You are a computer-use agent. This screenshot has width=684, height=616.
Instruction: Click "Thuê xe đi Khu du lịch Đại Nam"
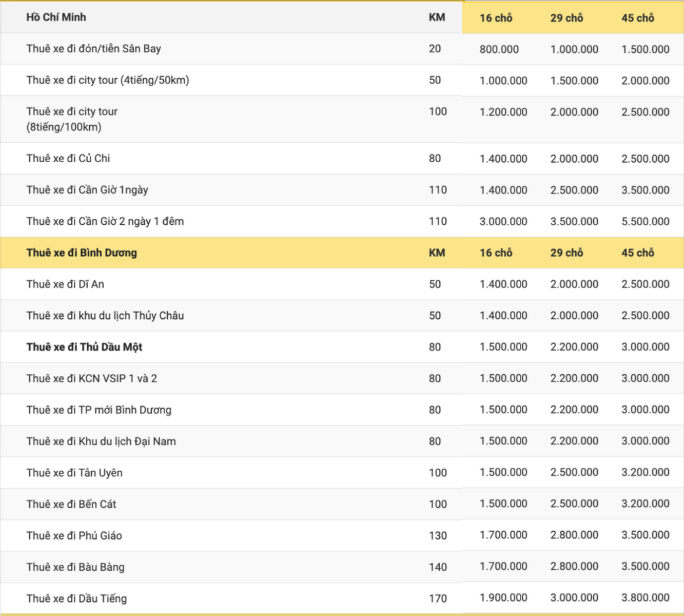[101, 441]
